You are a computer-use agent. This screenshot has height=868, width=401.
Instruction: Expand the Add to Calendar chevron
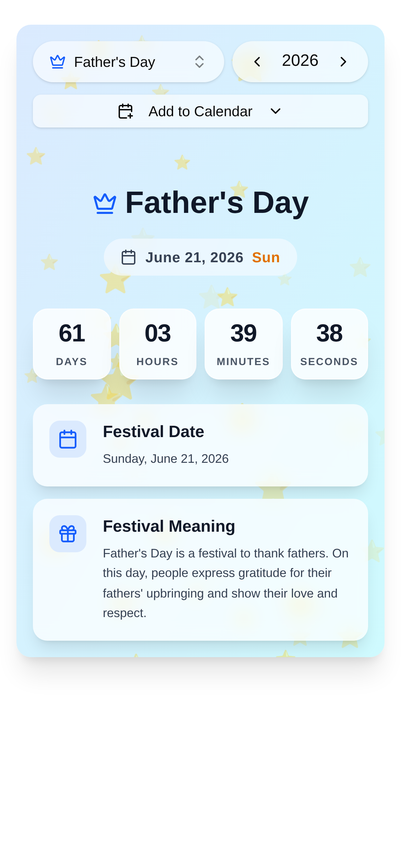(276, 111)
